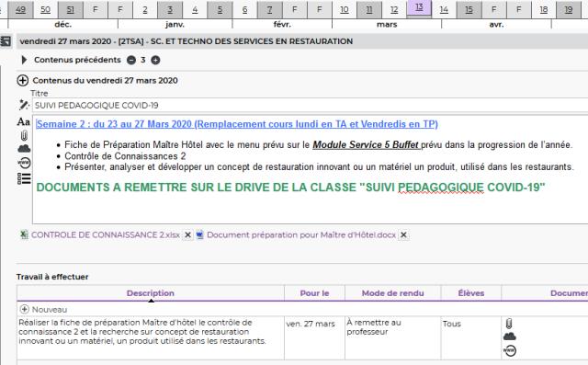Remove the Document préparation pour Maître d'Hôtel.docx attachment
588x365 pixels.
(403, 234)
